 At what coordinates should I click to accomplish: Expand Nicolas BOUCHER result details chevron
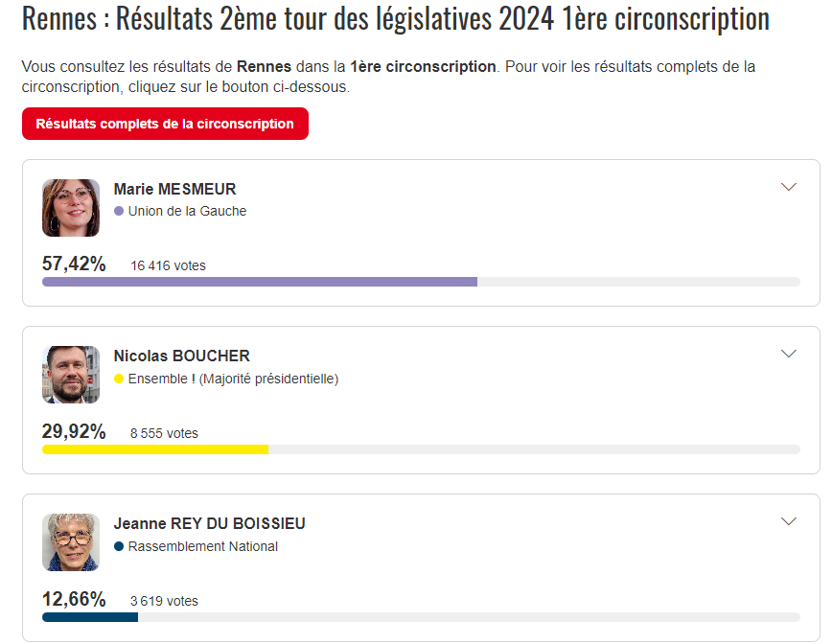click(x=789, y=354)
